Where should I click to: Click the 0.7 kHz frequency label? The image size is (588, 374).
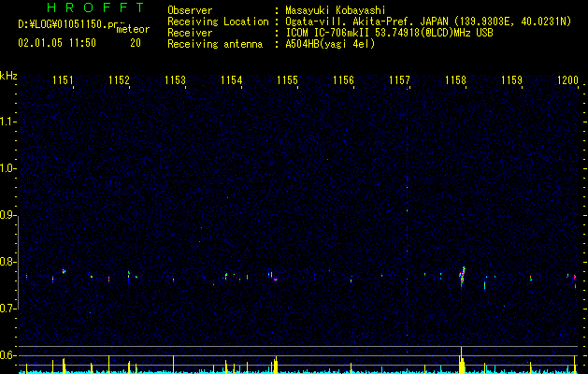coord(7,309)
